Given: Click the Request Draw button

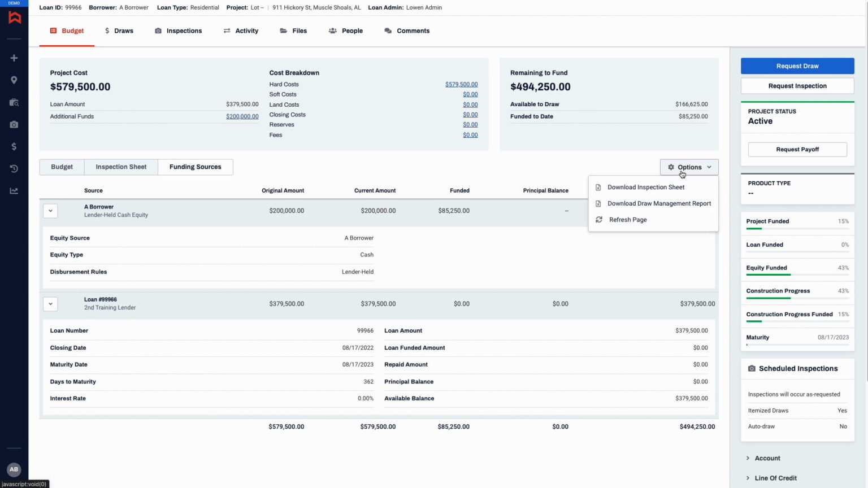Looking at the screenshot, I should (x=797, y=66).
